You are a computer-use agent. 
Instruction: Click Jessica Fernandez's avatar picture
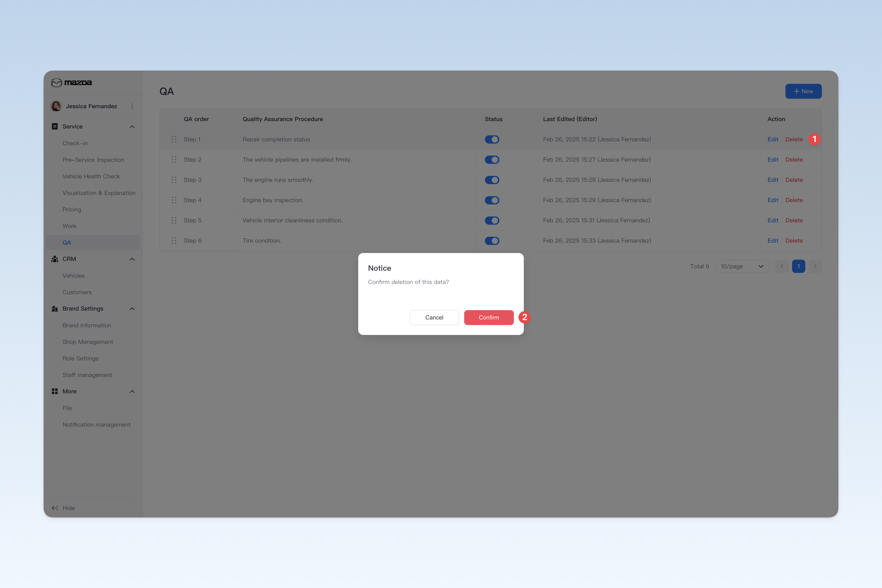point(56,106)
